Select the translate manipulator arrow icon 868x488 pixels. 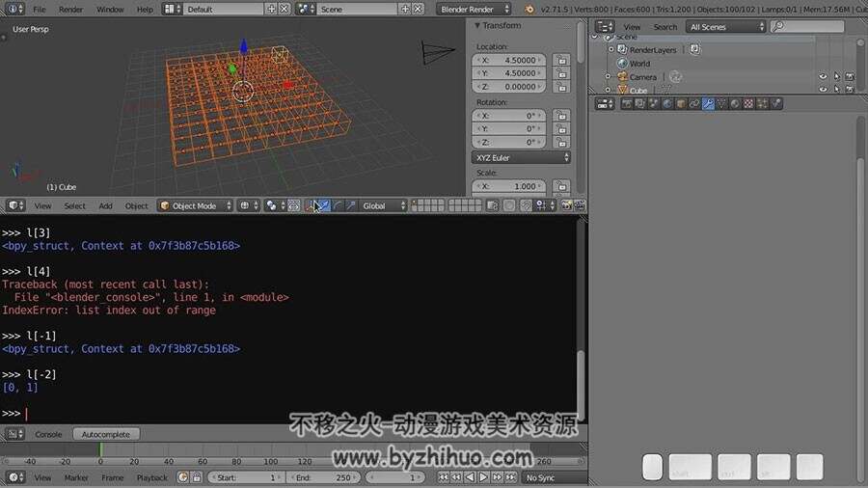coord(324,205)
